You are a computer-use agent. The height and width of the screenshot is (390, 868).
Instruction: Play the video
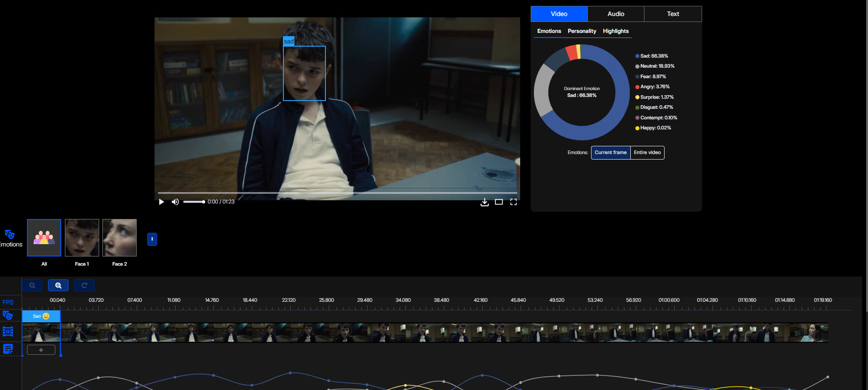pyautogui.click(x=161, y=202)
